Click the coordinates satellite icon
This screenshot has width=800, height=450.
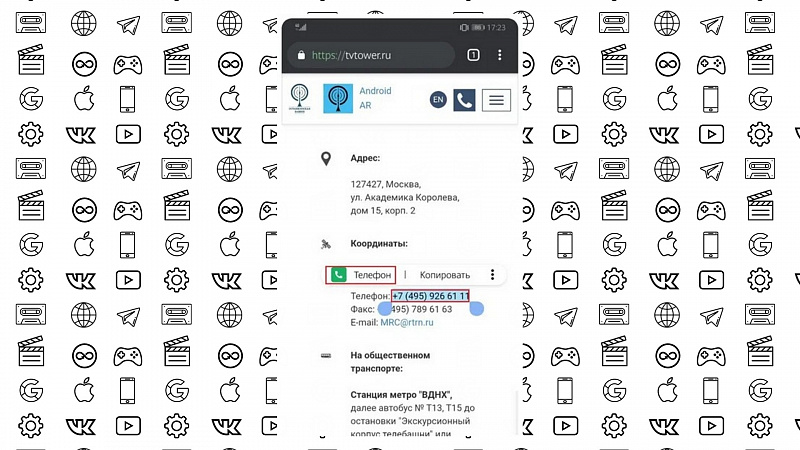(326, 244)
